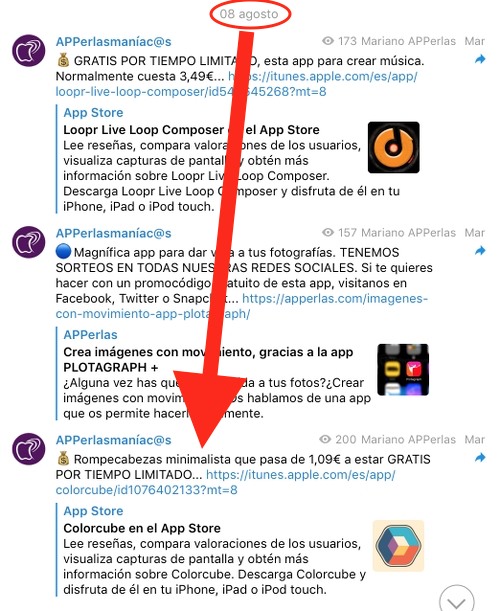Open APPerlasmaníac@s sender name on first message
This screenshot has height=611, width=500.
[x=113, y=42]
